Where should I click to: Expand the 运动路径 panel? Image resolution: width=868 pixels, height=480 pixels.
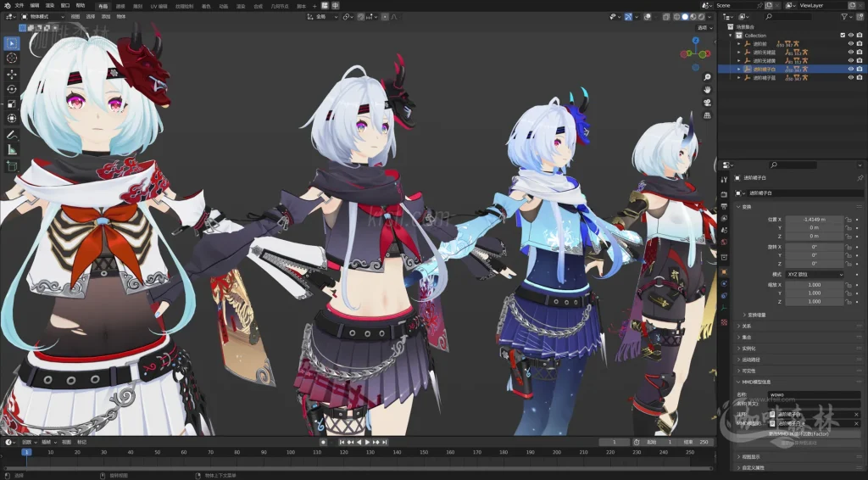click(748, 360)
